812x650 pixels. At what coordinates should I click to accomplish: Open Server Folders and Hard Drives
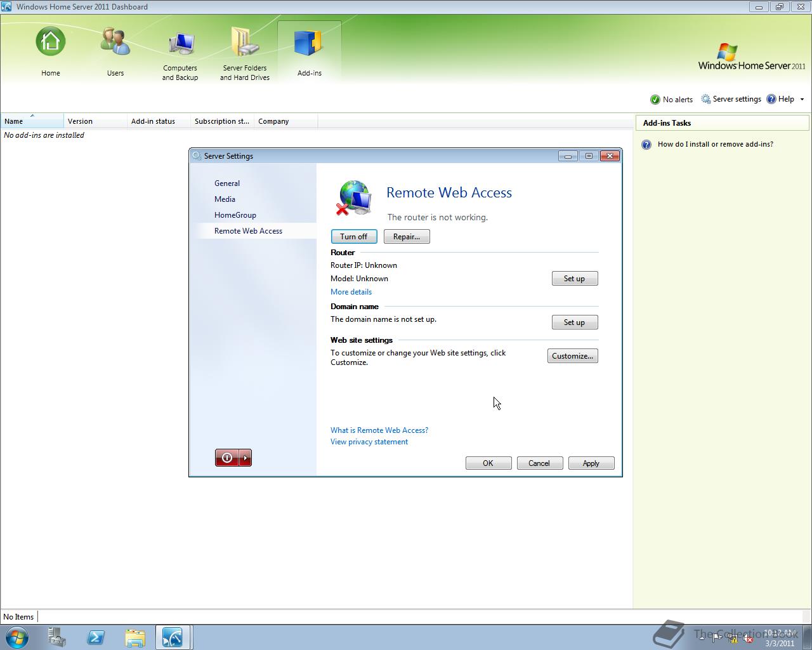[x=245, y=55]
